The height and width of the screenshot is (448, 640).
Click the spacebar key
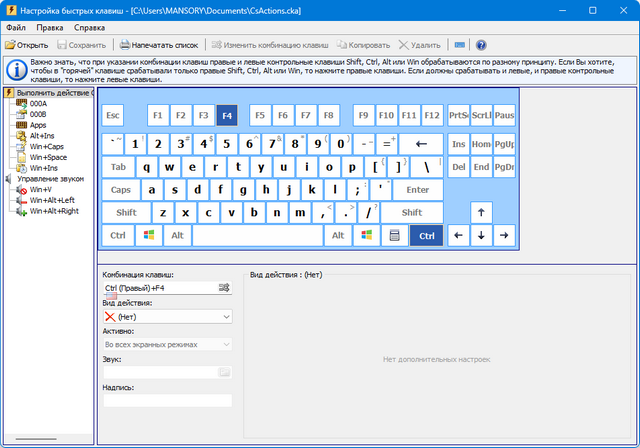point(258,235)
